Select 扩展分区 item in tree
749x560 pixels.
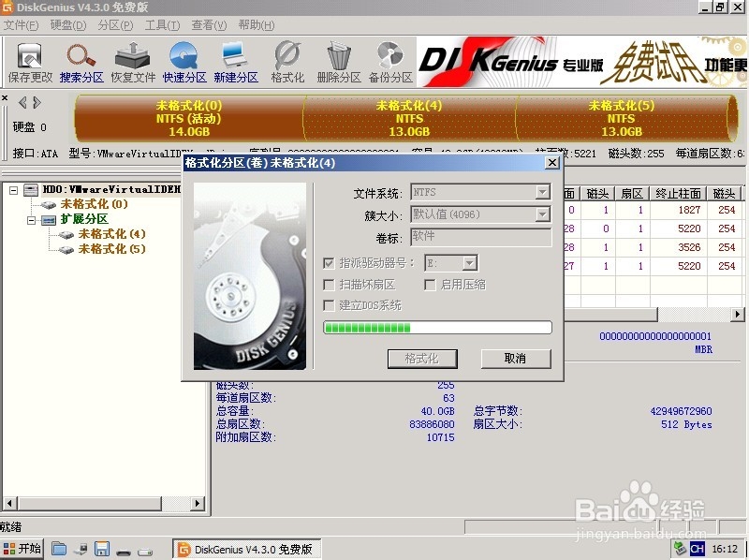84,219
